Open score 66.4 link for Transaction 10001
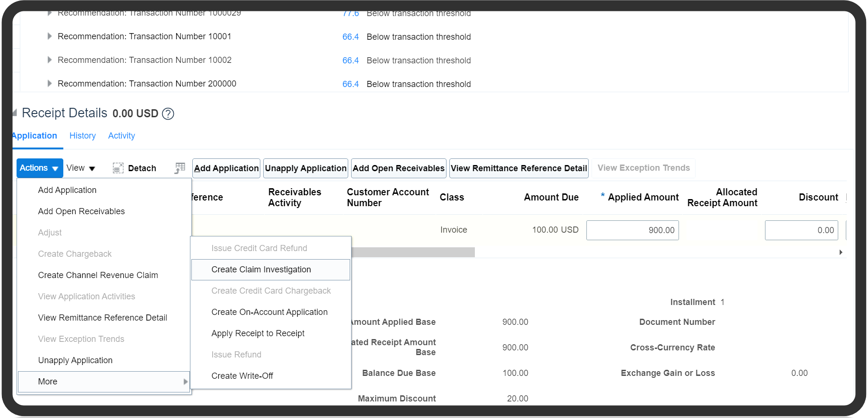 [351, 37]
